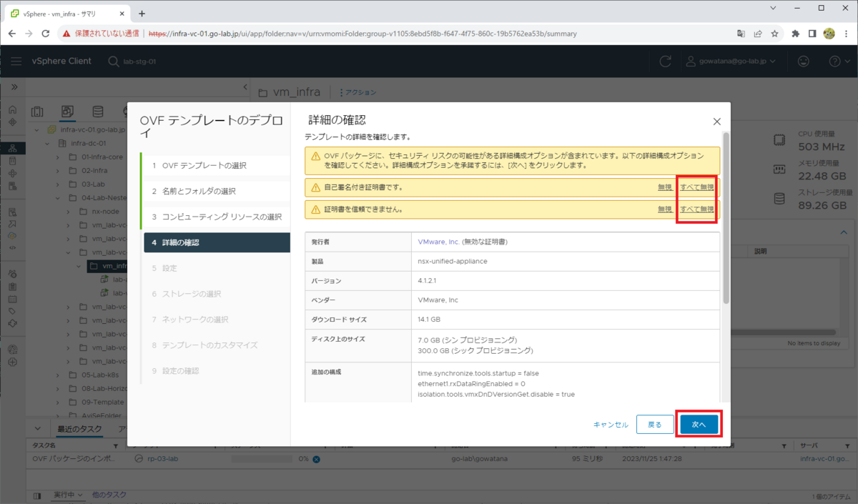Select the 最近のタスク tab

click(79, 430)
